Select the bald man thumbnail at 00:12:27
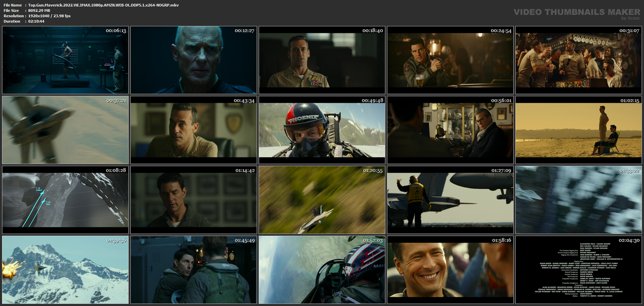The width and height of the screenshot is (644, 306). [x=194, y=60]
